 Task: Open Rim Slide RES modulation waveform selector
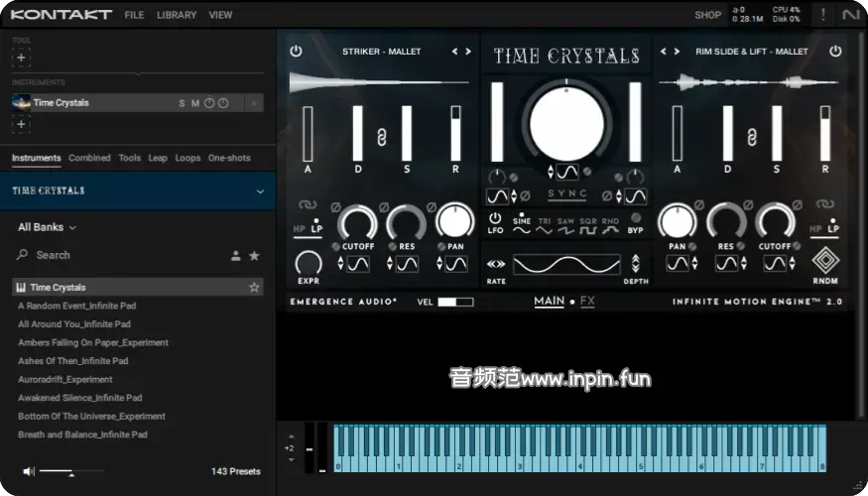coord(726,264)
